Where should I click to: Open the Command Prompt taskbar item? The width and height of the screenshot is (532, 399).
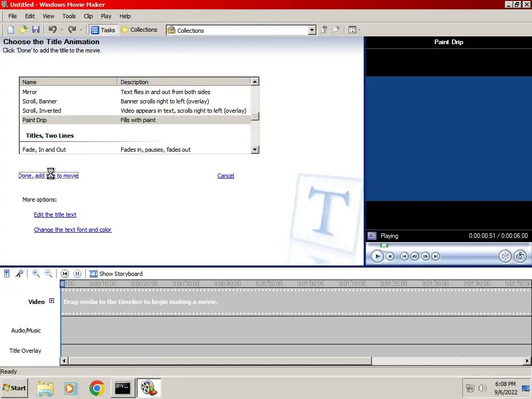point(123,388)
